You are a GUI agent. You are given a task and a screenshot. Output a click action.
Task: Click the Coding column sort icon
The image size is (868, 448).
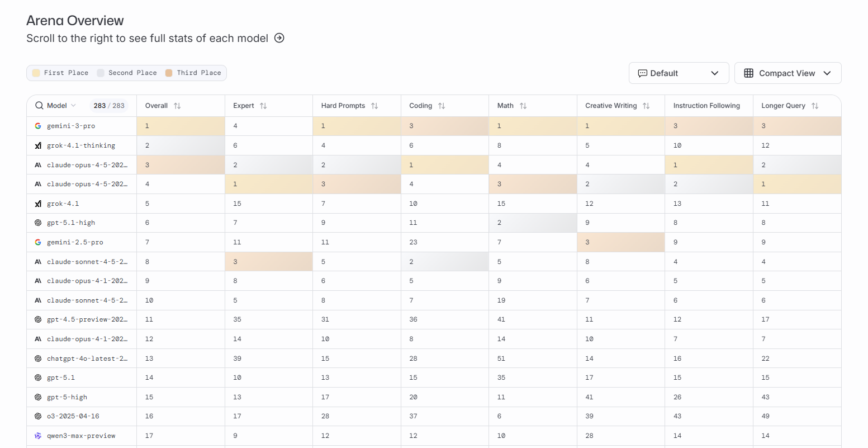pos(442,106)
